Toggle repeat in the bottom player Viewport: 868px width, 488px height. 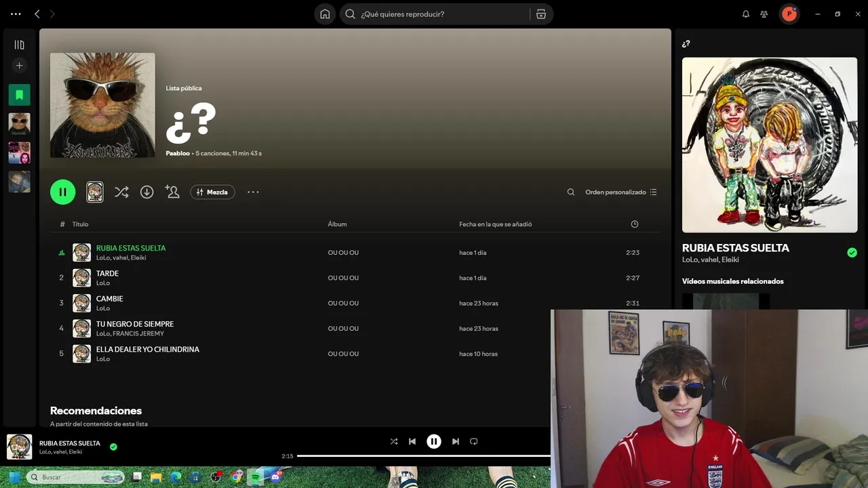pyautogui.click(x=474, y=441)
